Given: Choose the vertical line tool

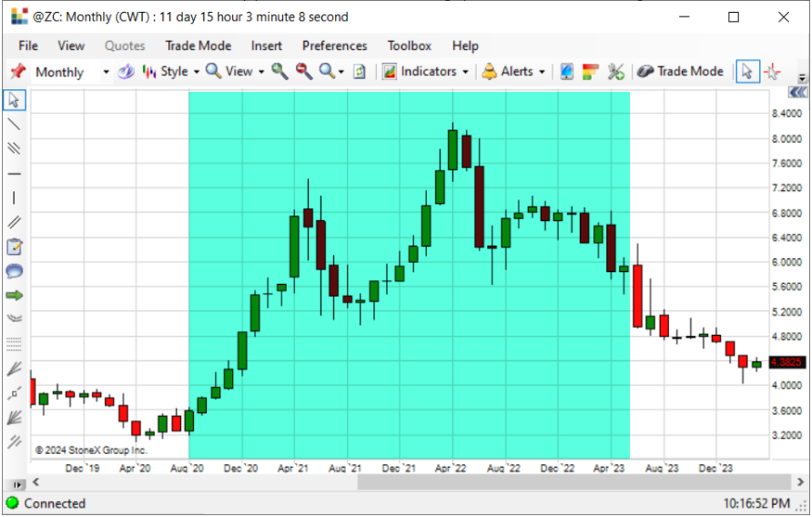Looking at the screenshot, I should click(x=14, y=198).
